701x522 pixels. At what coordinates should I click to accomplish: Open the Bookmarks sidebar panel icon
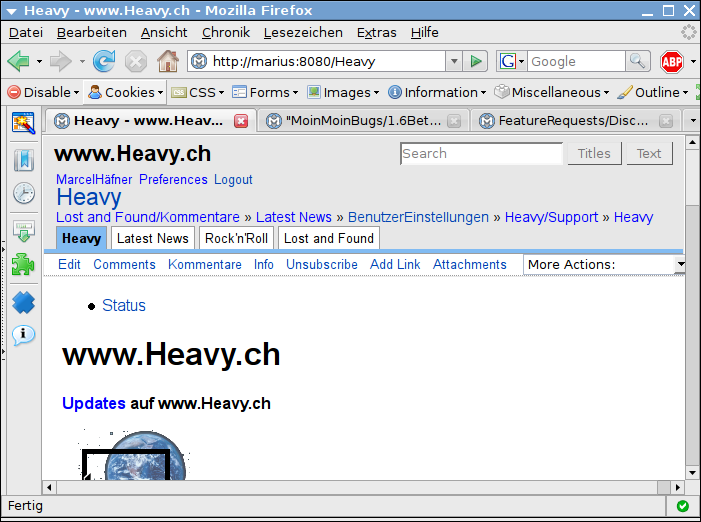(23, 160)
